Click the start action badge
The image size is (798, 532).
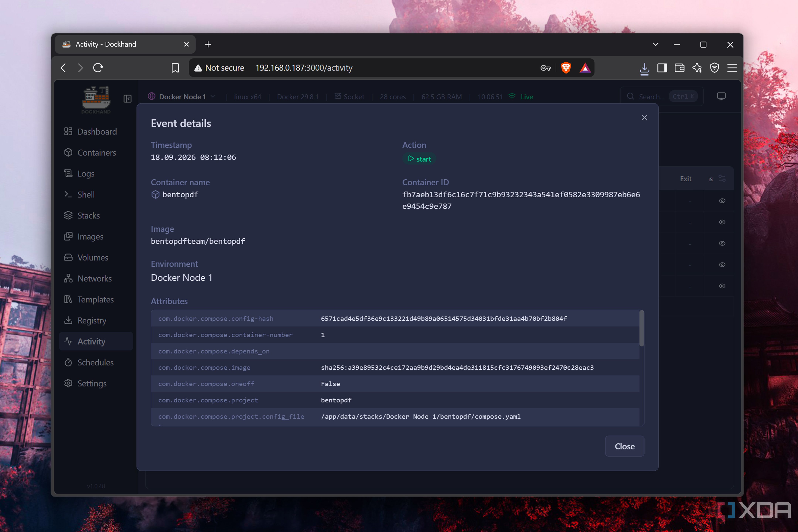(x=419, y=159)
